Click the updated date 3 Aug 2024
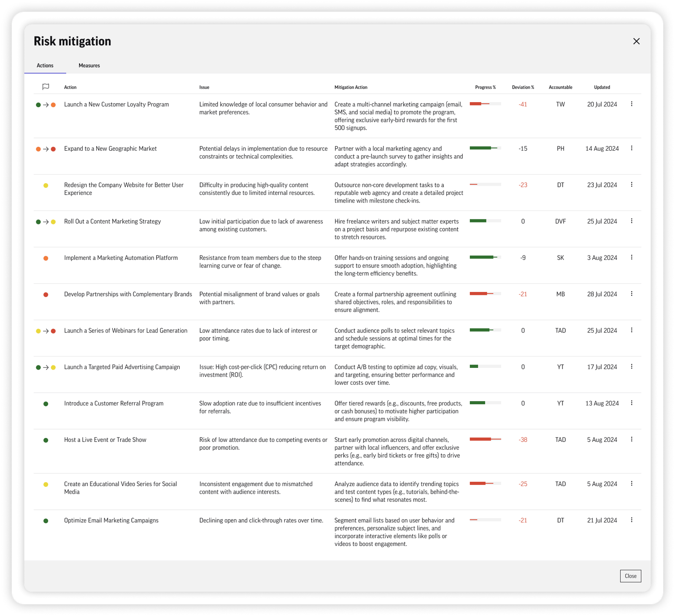Viewport: 675px width, 616px height. 602,258
